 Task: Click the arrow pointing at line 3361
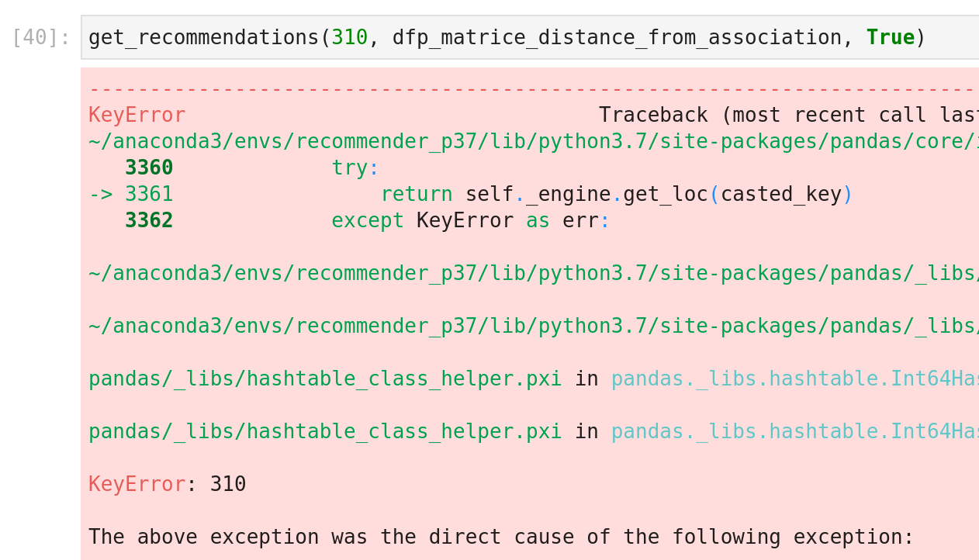click(x=100, y=195)
